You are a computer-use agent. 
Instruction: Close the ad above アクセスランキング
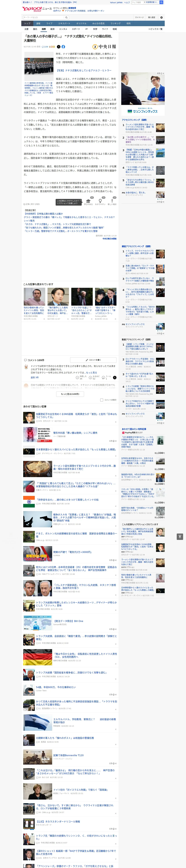click(163, 73)
